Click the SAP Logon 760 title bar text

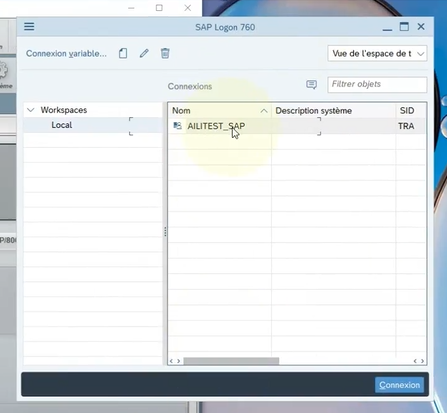pyautogui.click(x=225, y=27)
